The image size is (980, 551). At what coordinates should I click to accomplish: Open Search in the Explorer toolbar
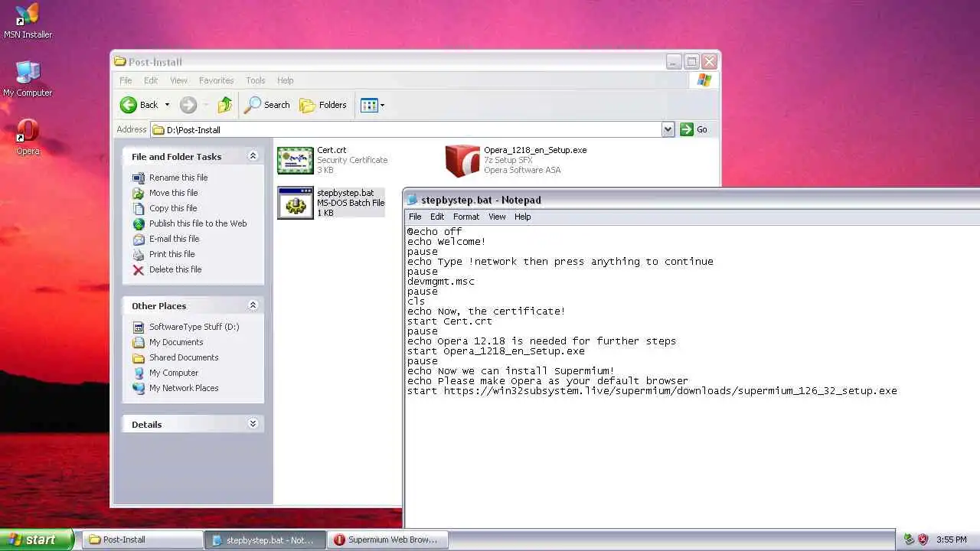pyautogui.click(x=267, y=105)
